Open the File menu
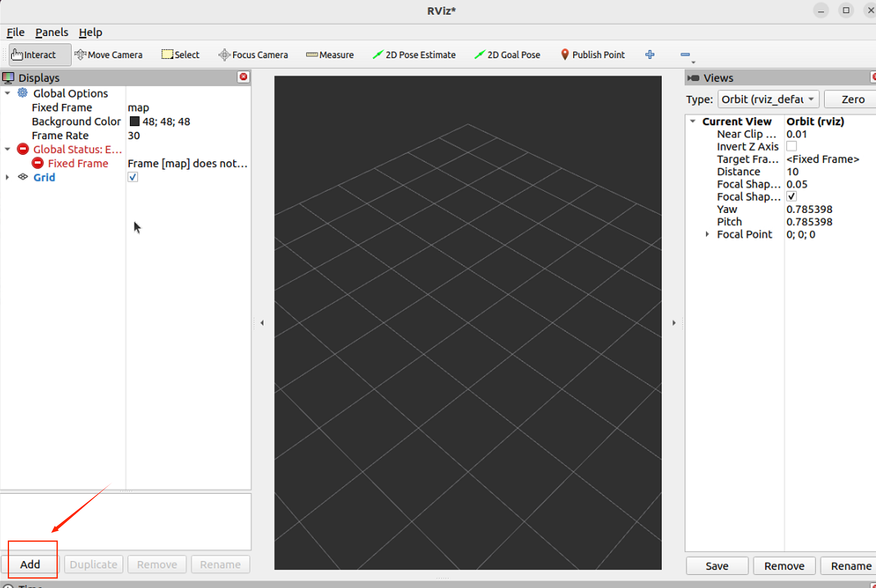Screen dimensions: 876x588 (x=16, y=32)
